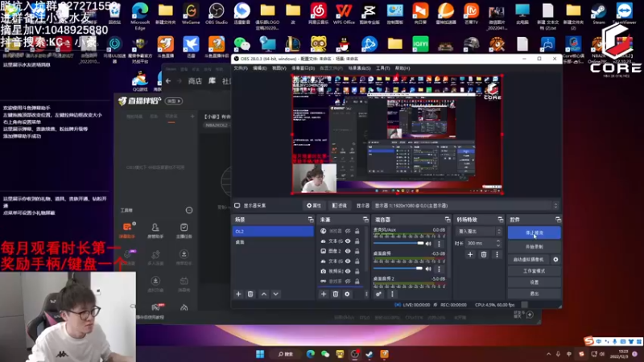Open 主播任务 tool in 直播伴侣 toolbox

point(184,230)
